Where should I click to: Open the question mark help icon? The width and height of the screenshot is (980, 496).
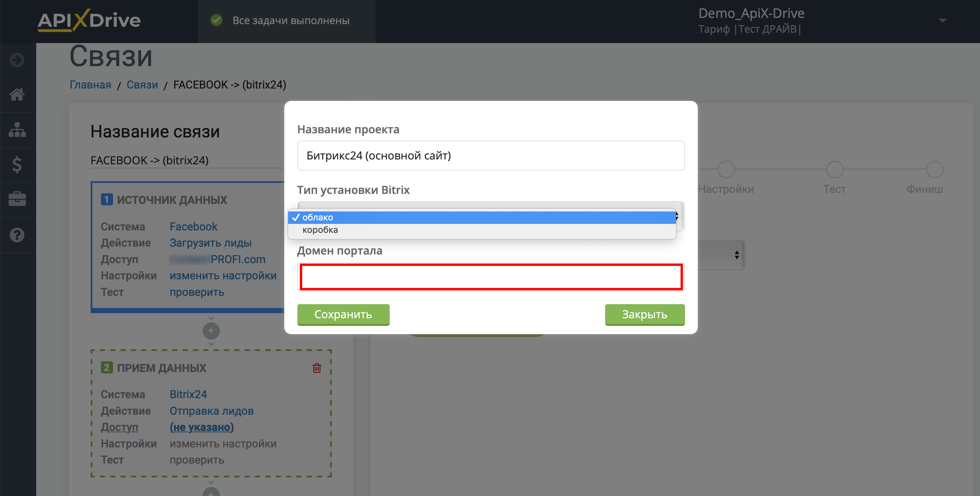(x=17, y=235)
